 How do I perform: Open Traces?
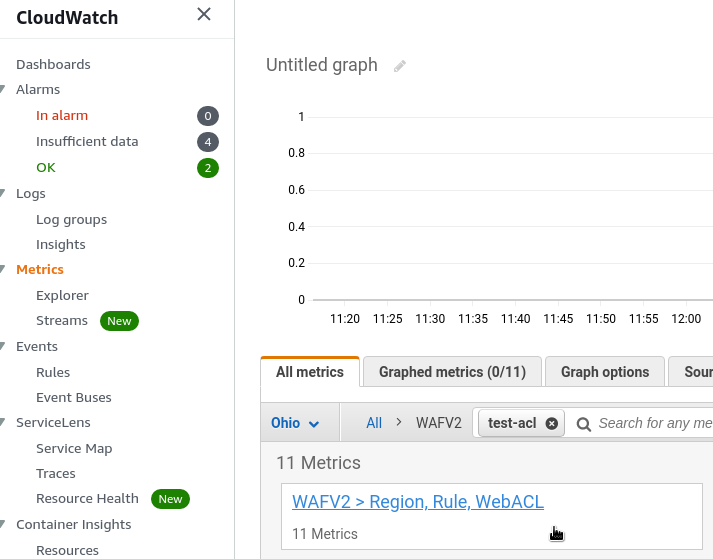coord(55,473)
